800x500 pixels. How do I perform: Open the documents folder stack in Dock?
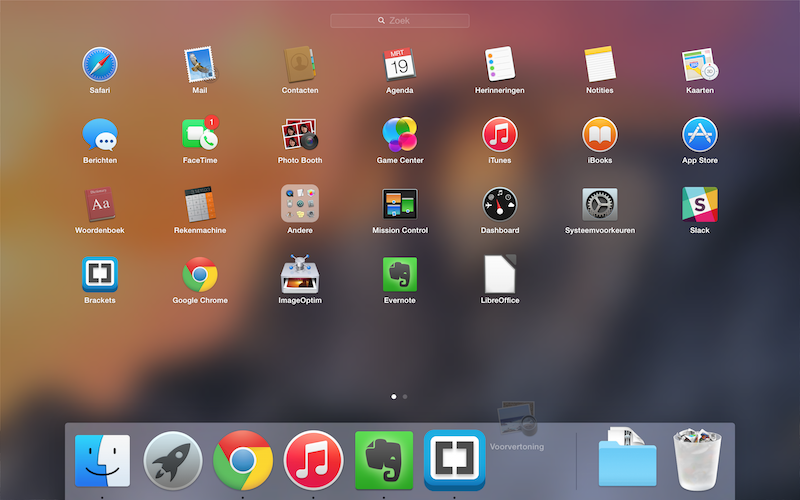pos(628,457)
